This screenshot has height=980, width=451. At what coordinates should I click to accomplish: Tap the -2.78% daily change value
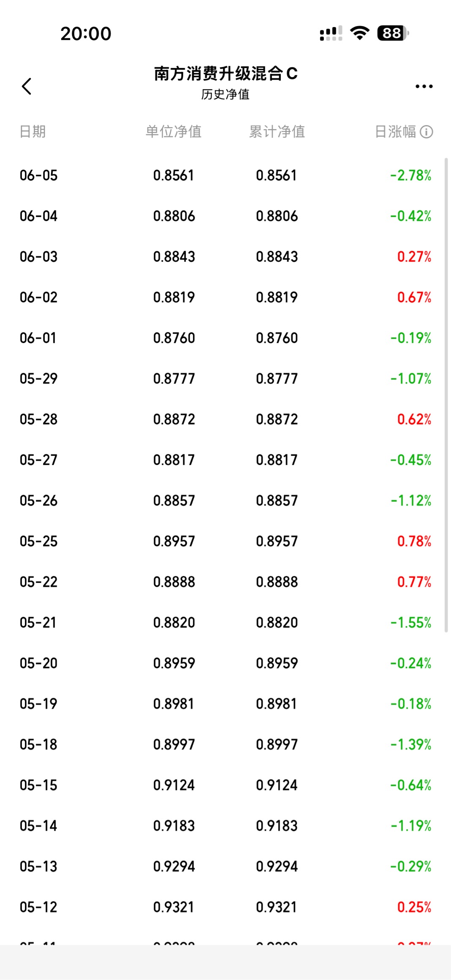[411, 175]
